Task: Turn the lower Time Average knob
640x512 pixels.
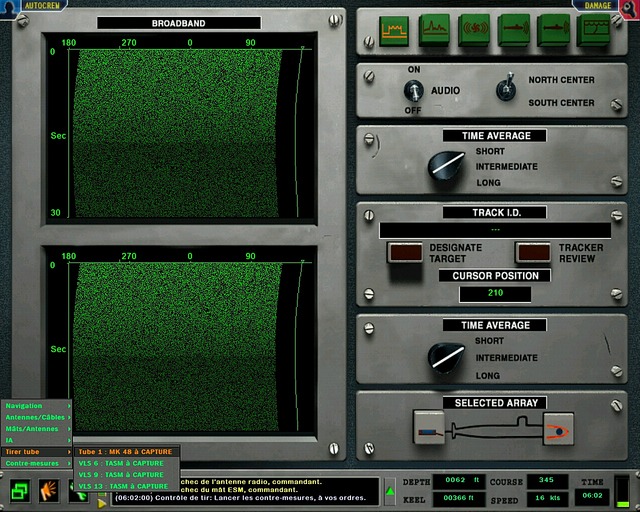Action: click(x=446, y=357)
